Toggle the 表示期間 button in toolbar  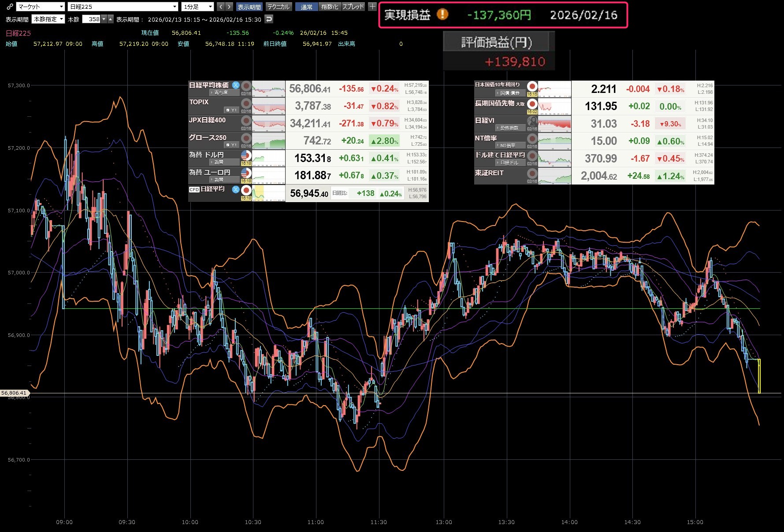(x=249, y=7)
